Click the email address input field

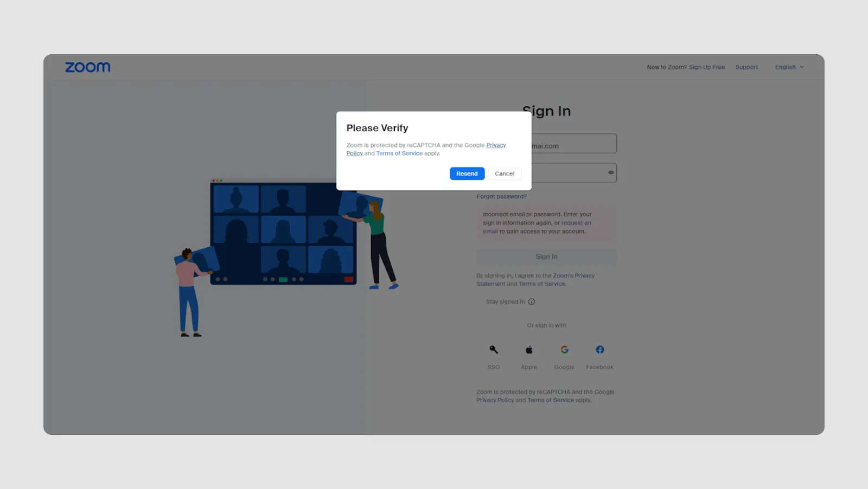pos(574,144)
